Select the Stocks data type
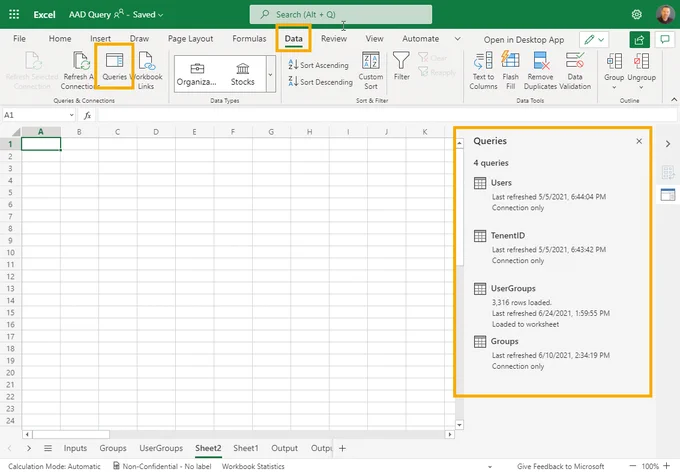The width and height of the screenshot is (680, 472). [242, 74]
